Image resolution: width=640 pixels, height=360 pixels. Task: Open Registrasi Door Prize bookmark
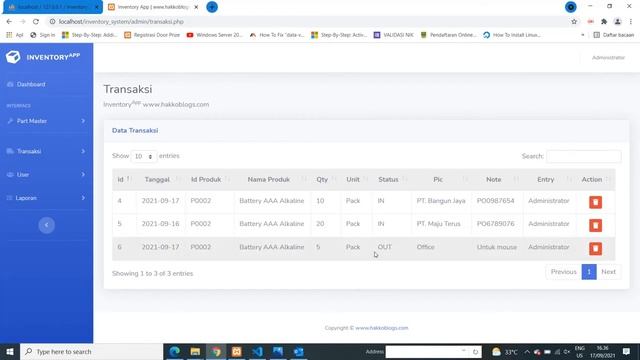(x=152, y=35)
